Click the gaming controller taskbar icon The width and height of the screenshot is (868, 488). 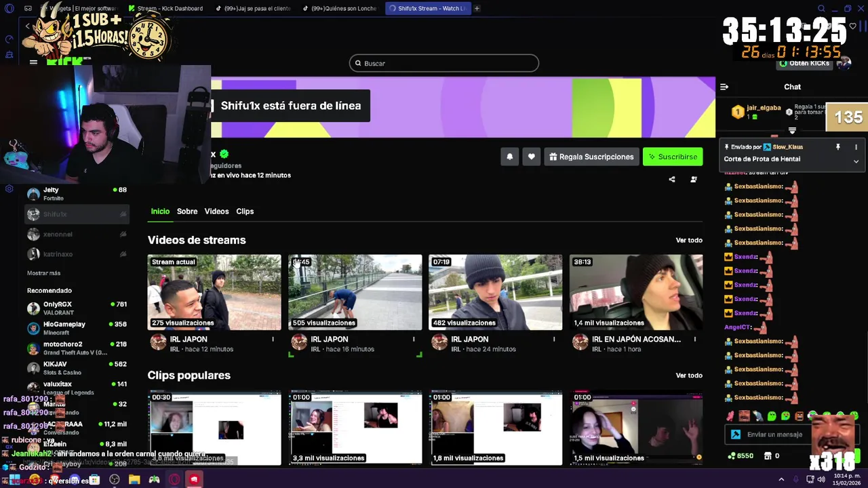pyautogui.click(x=155, y=479)
